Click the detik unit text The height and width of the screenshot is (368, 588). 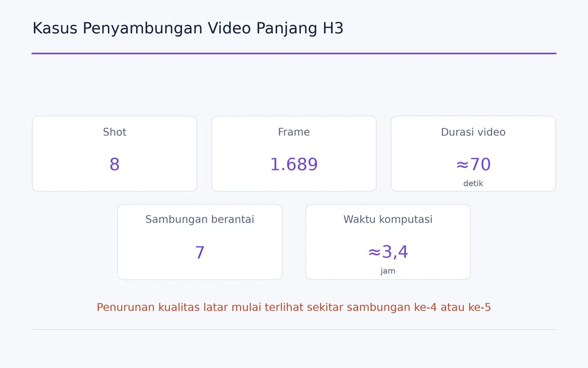click(x=473, y=183)
